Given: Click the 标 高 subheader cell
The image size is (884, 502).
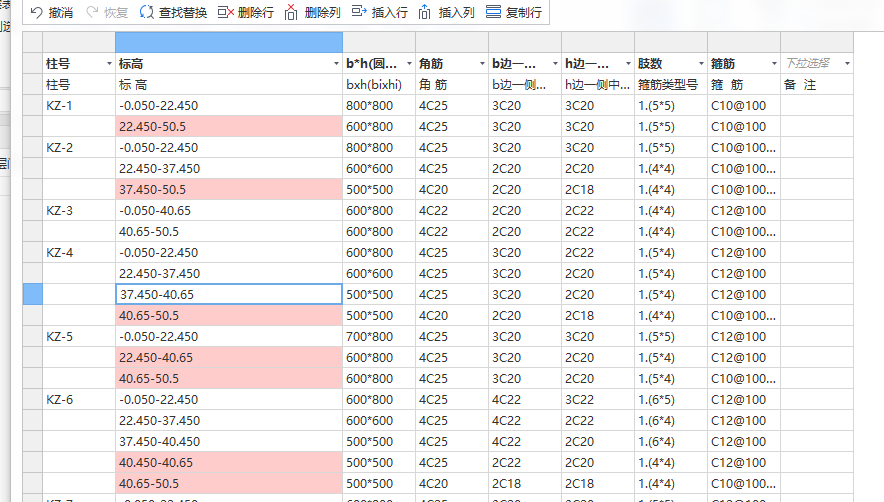Looking at the screenshot, I should pos(229,85).
